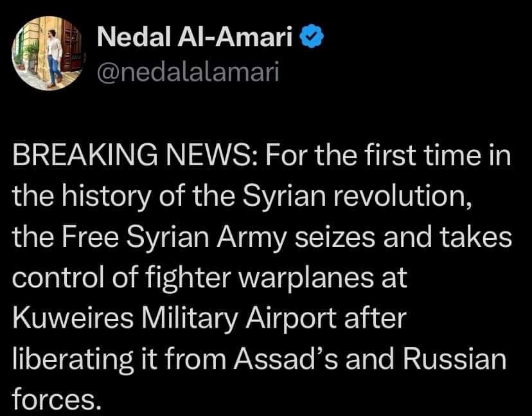Click the blue verified badge

(x=312, y=35)
